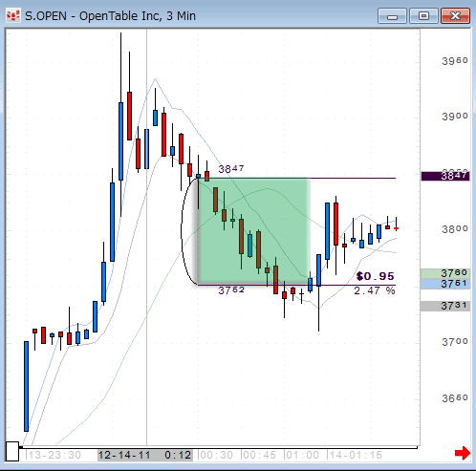Screen dimensions: 476x471
Task: Click the 13-23:30 time axis label
Action: pyautogui.click(x=54, y=455)
